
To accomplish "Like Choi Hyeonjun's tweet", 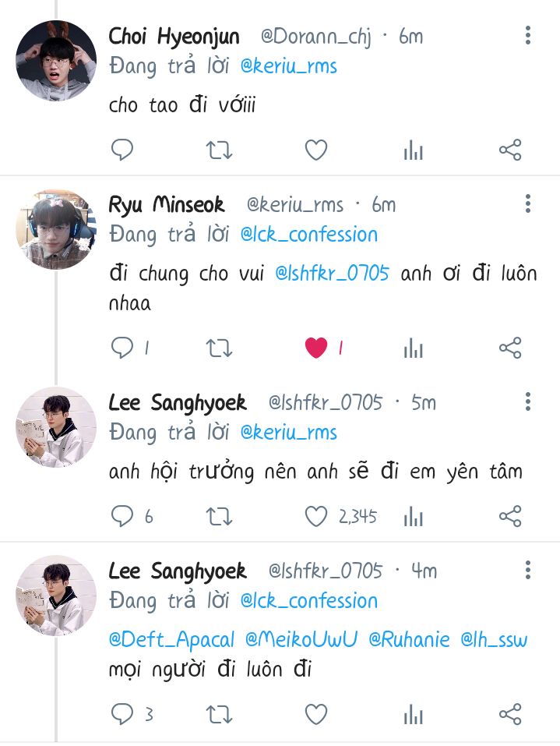I will [x=316, y=150].
